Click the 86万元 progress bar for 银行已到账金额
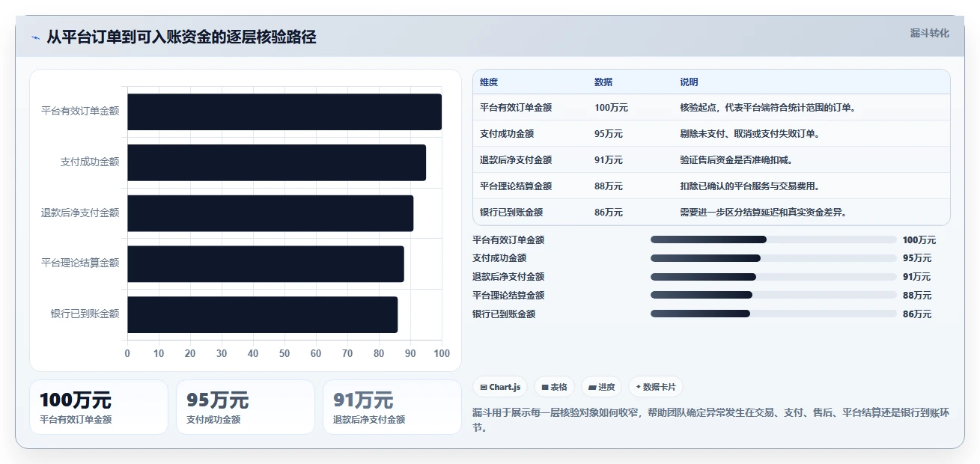 (773, 314)
